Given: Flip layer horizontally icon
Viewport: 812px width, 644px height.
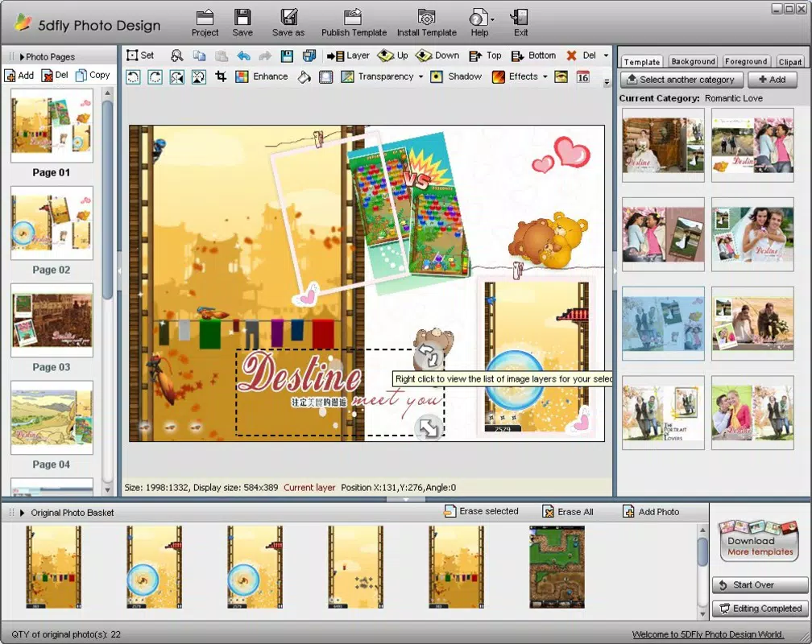Looking at the screenshot, I should [x=177, y=77].
